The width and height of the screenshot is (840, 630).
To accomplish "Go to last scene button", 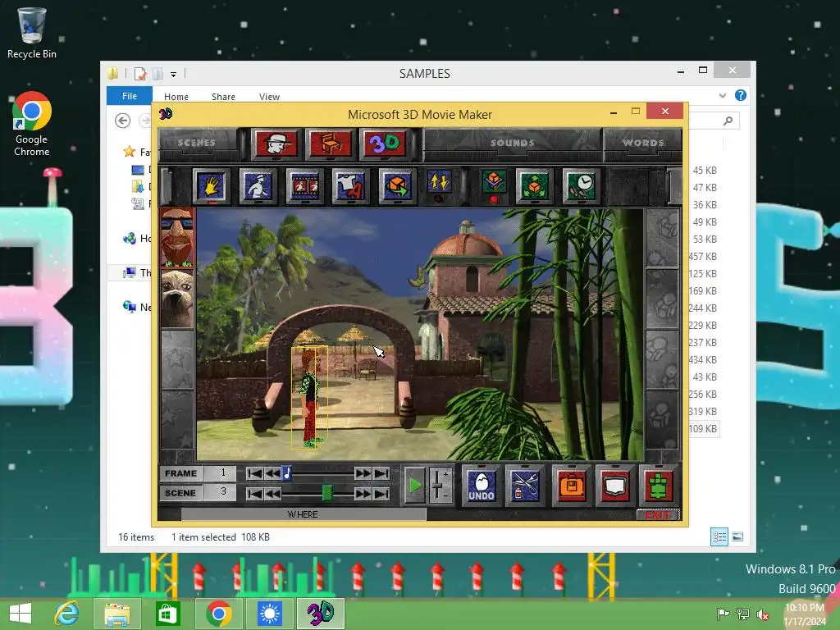I will pos(381,493).
